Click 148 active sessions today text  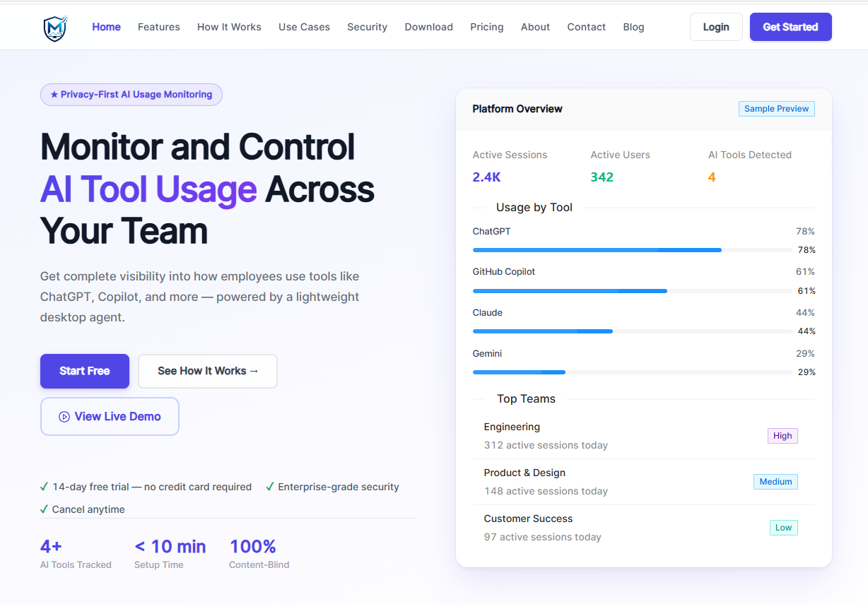point(546,491)
